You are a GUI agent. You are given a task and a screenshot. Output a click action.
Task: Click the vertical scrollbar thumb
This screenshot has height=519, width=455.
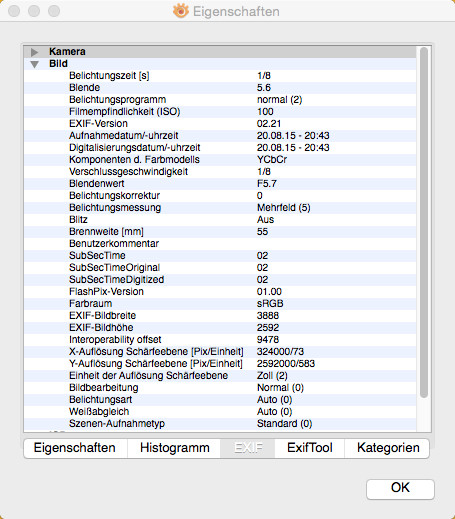tap(424, 222)
